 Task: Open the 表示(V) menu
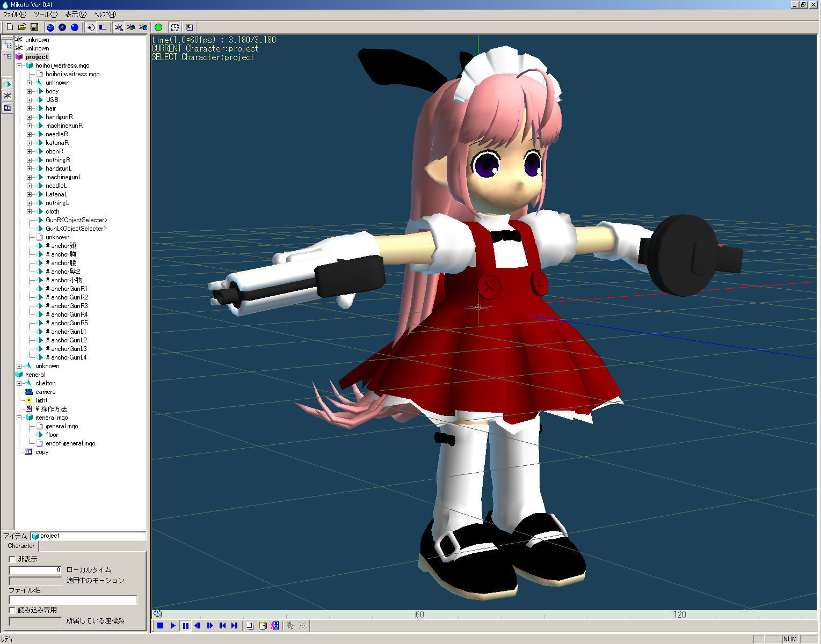coord(75,14)
